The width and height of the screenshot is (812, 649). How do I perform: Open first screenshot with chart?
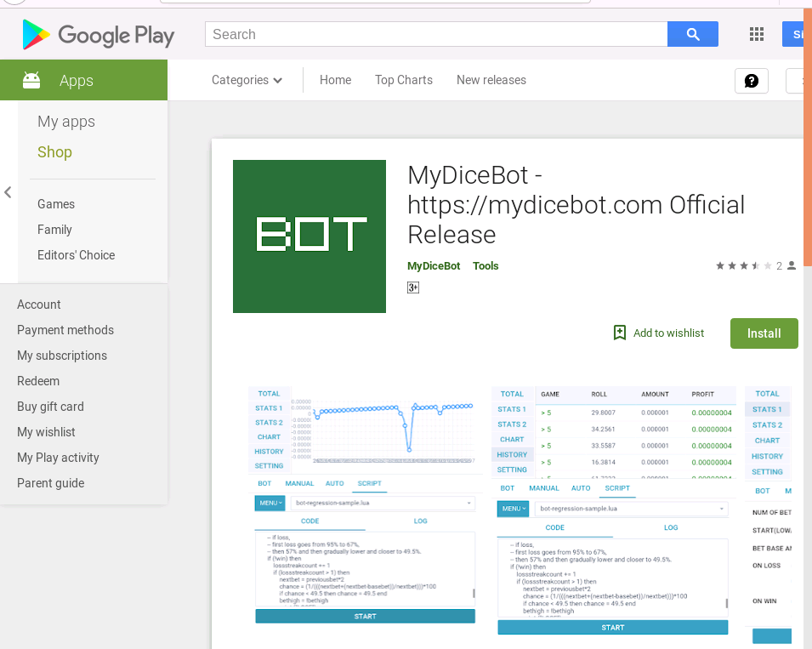tap(366, 504)
